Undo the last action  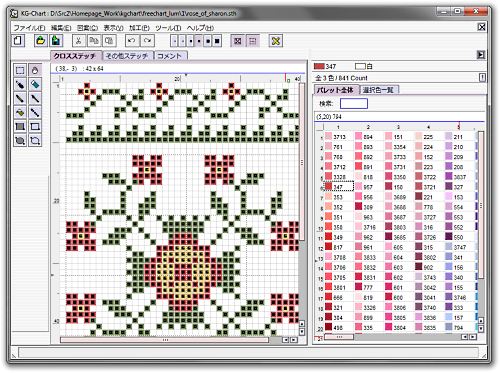coord(132,41)
